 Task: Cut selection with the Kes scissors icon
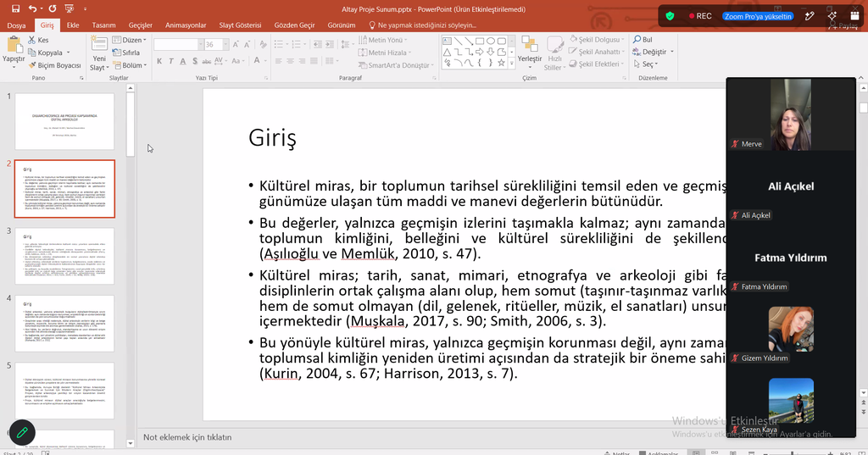[x=38, y=40]
